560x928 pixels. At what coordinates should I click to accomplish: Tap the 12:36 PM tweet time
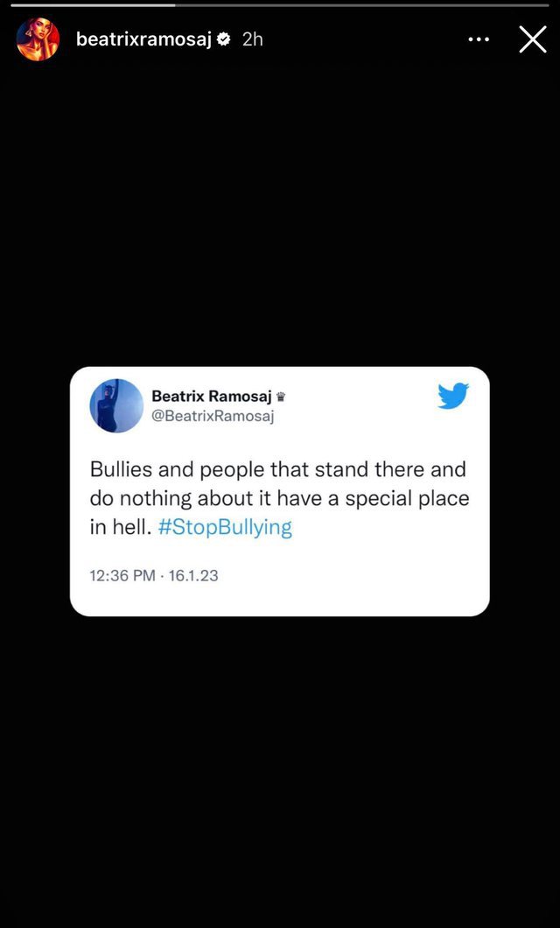click(122, 574)
